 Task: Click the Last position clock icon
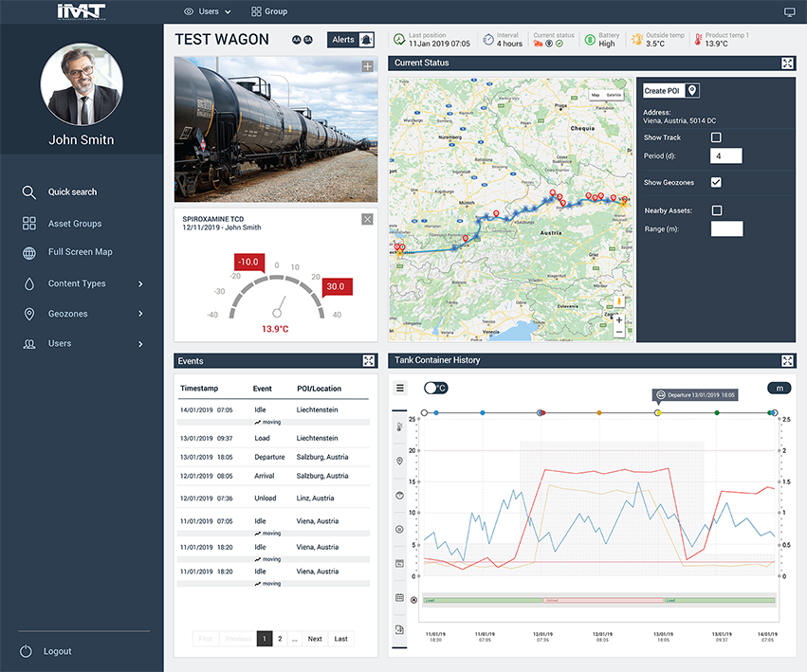pyautogui.click(x=399, y=40)
